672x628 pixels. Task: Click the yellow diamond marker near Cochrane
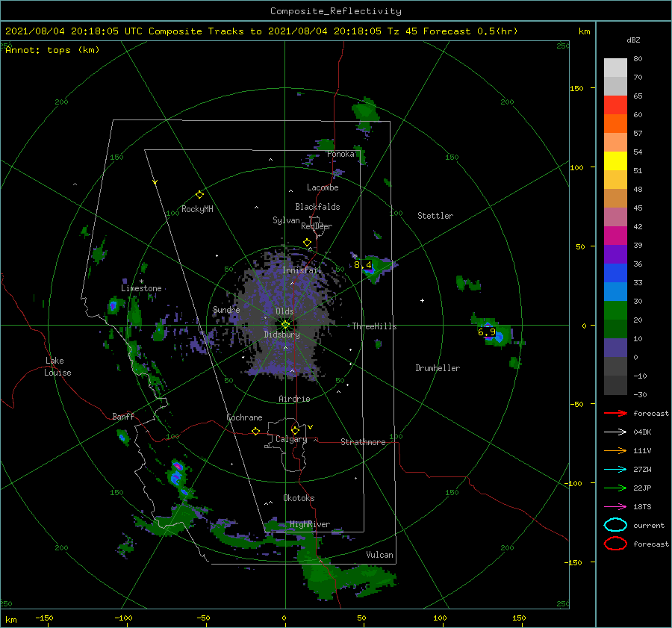(x=255, y=432)
